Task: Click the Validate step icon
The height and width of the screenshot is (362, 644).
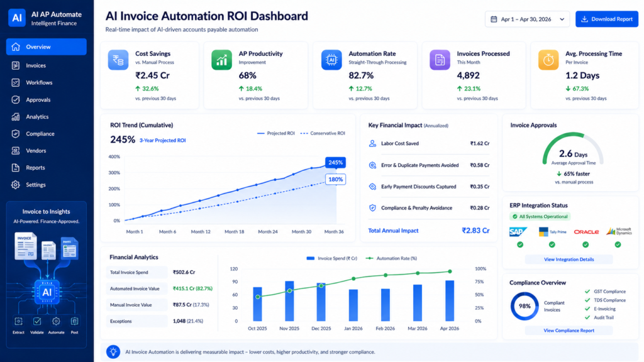Action: click(37, 321)
